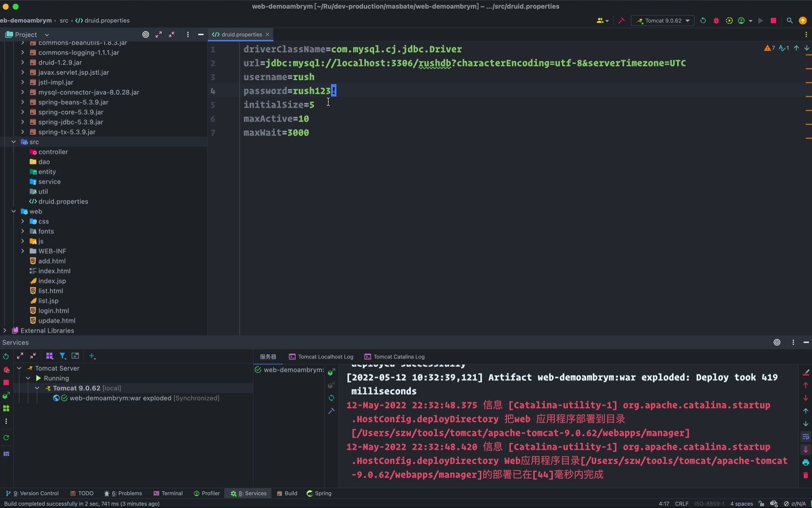Switch to Tomcat Catalina Log tab

394,357
